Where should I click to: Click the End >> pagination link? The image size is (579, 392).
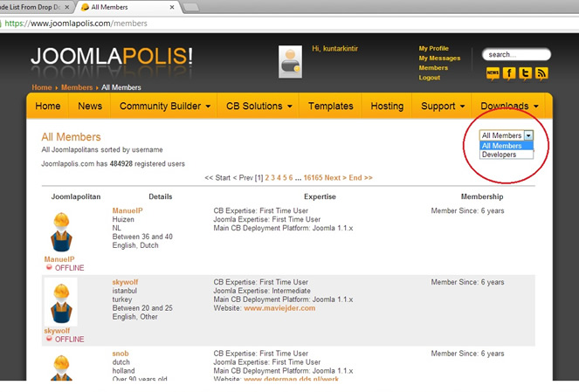[361, 178]
